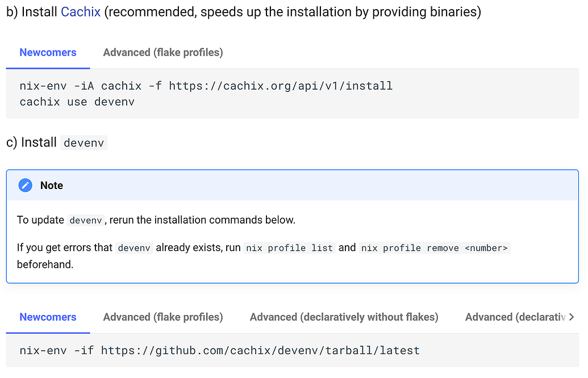Click the pencil icon in the Note box
Screen dimensions: 588x378
point(25,186)
